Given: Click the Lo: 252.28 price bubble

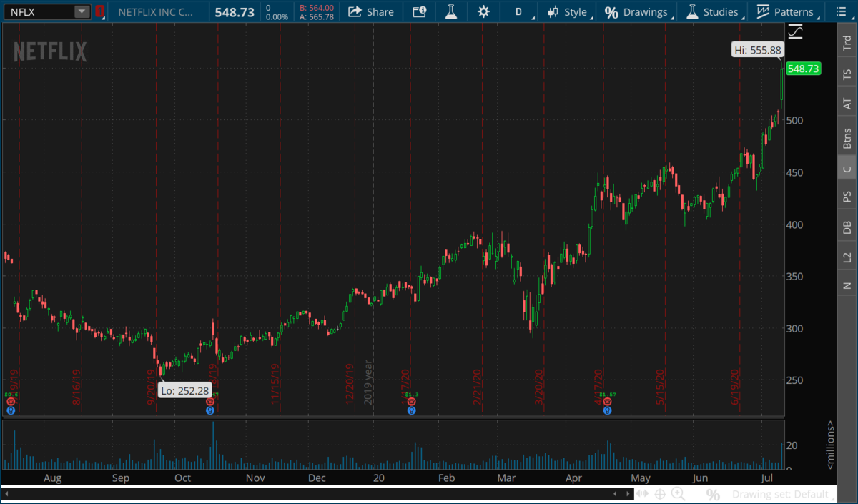Looking at the screenshot, I should pyautogui.click(x=184, y=390).
